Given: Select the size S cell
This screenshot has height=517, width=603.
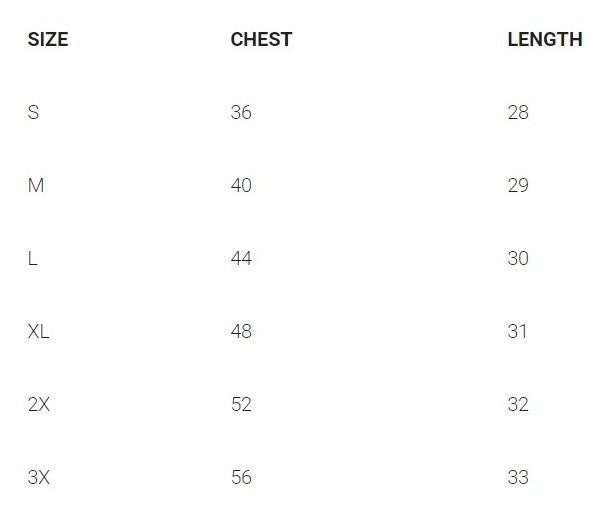Looking at the screenshot, I should 34,113.
